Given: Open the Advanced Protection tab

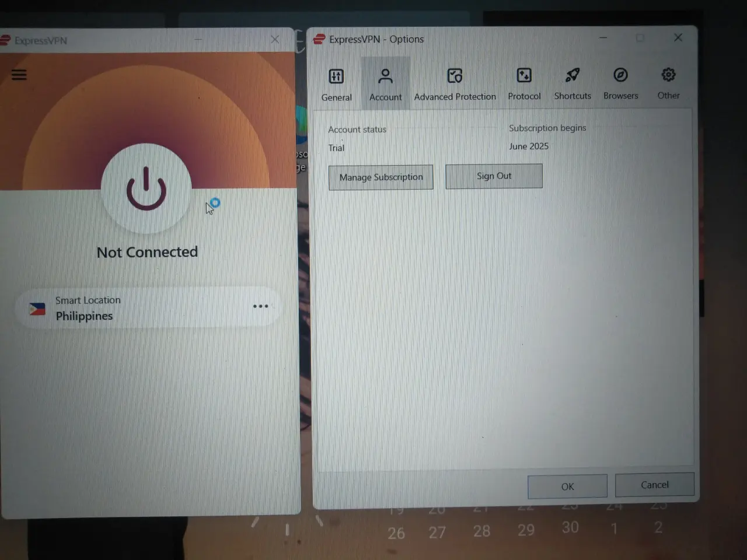Looking at the screenshot, I should click(455, 84).
